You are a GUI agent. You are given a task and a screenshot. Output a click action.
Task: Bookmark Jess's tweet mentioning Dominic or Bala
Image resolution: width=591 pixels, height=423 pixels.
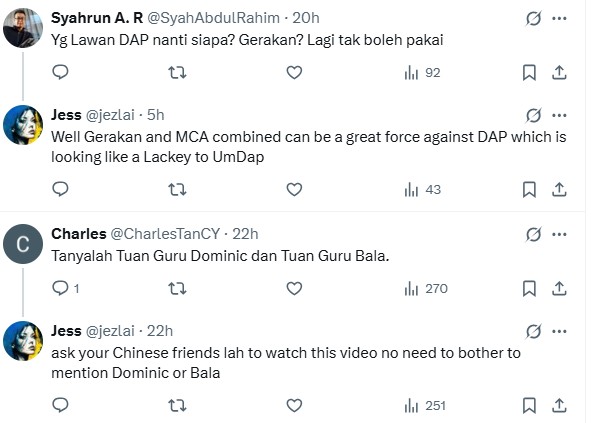[529, 406]
